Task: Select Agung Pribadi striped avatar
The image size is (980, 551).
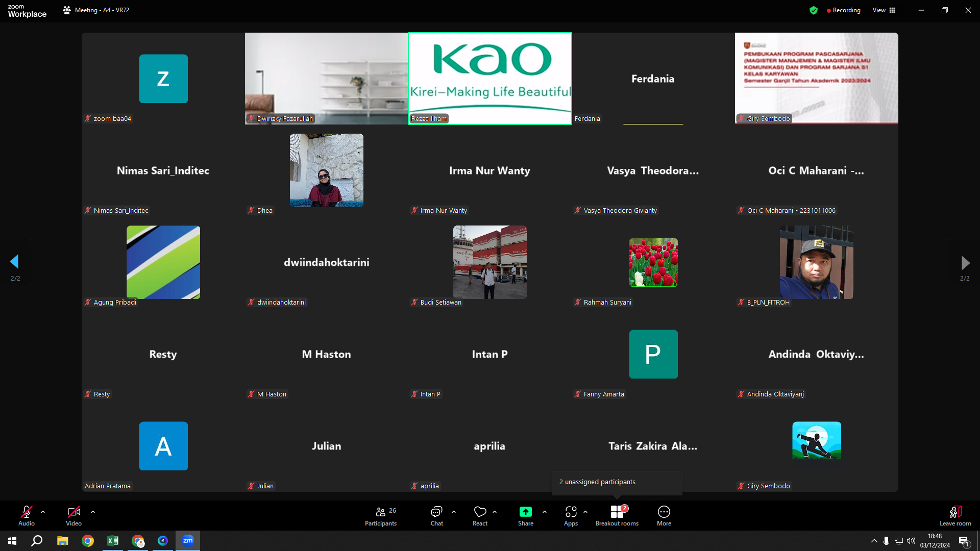Action: click(x=163, y=262)
